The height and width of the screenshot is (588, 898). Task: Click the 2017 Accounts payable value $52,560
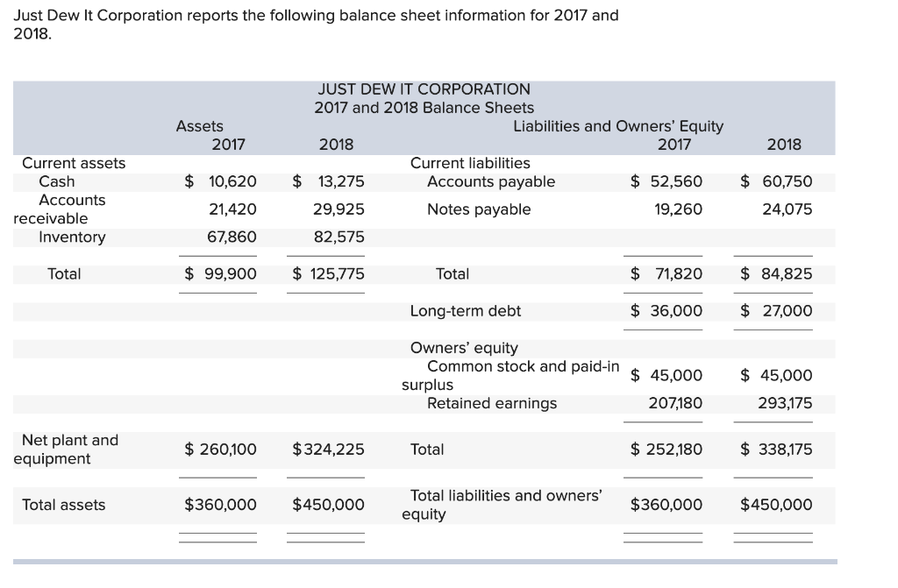click(666, 181)
